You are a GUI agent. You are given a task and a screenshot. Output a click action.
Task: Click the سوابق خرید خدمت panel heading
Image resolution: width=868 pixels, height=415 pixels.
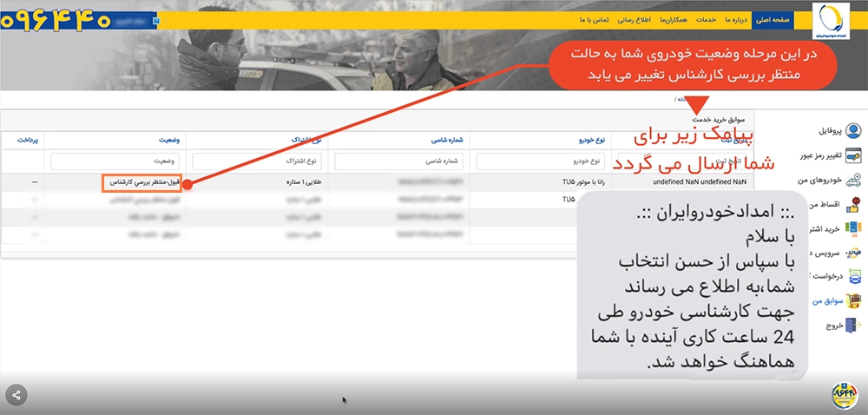(718, 120)
